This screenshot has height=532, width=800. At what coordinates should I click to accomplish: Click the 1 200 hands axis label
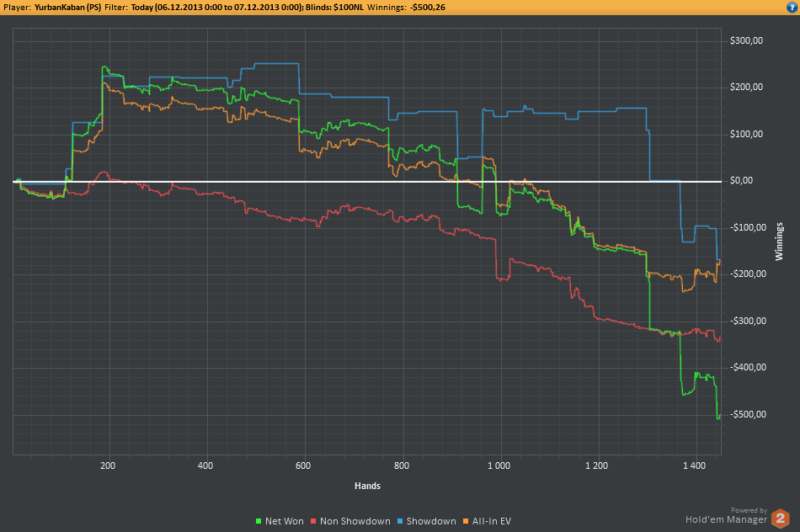[596, 465]
